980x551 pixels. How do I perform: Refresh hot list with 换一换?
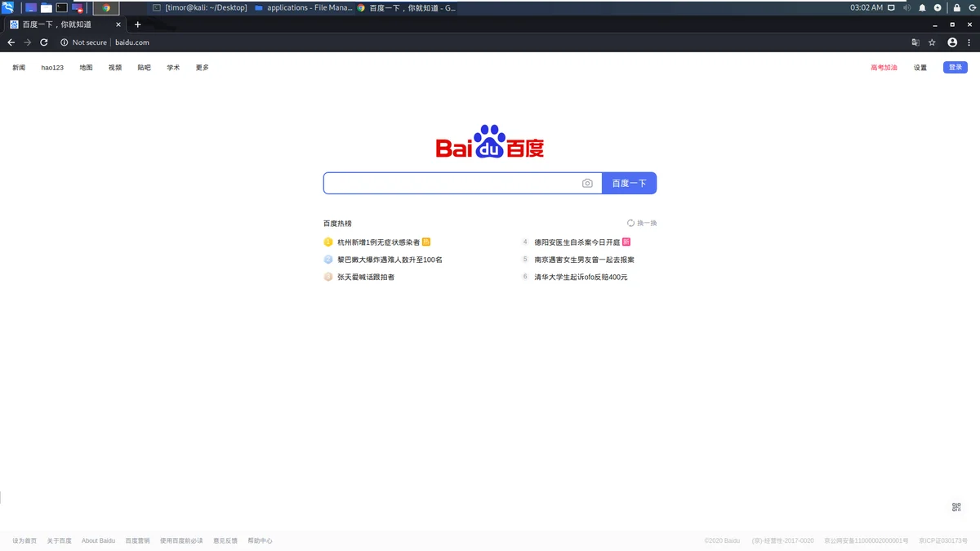tap(642, 223)
